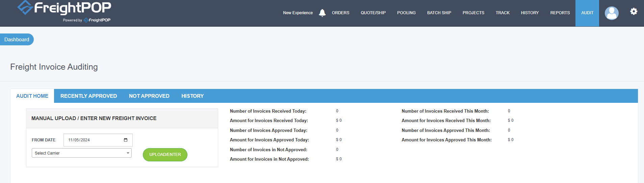The image size is (644, 183).
Task: Open the PROJECTS menu item
Action: tap(473, 13)
